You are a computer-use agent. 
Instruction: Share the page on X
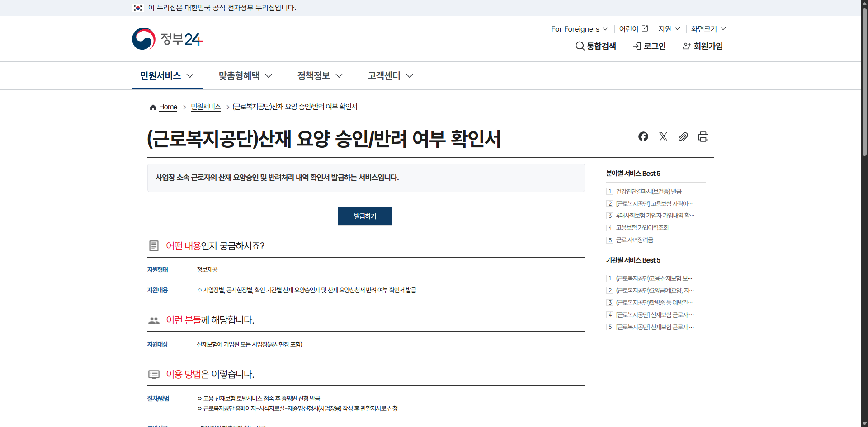pos(663,136)
